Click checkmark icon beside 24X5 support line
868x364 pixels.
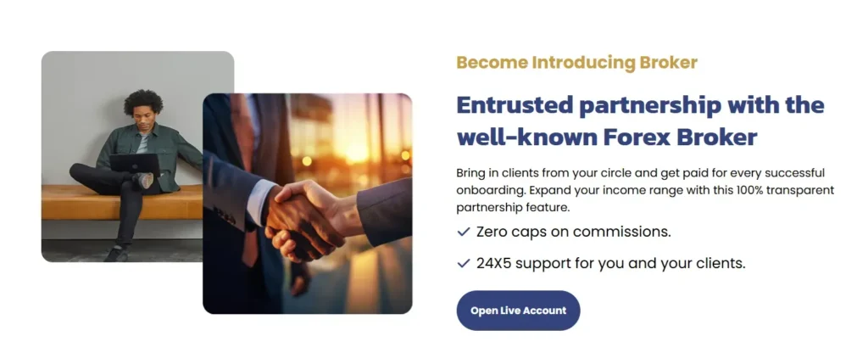click(463, 264)
